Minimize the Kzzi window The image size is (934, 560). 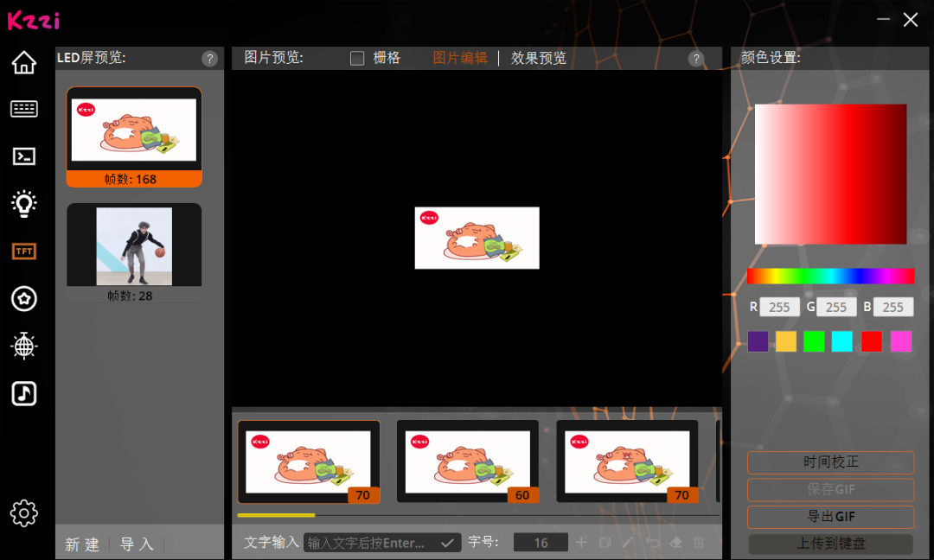point(883,20)
